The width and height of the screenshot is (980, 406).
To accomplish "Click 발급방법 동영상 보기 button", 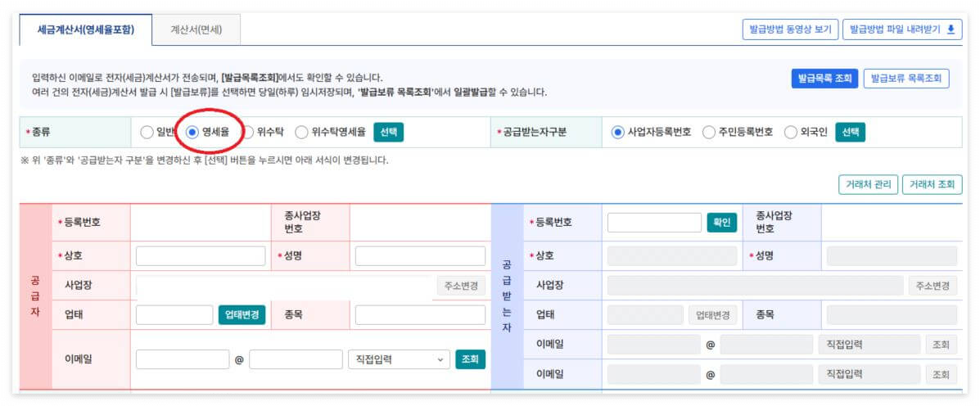I will [790, 29].
